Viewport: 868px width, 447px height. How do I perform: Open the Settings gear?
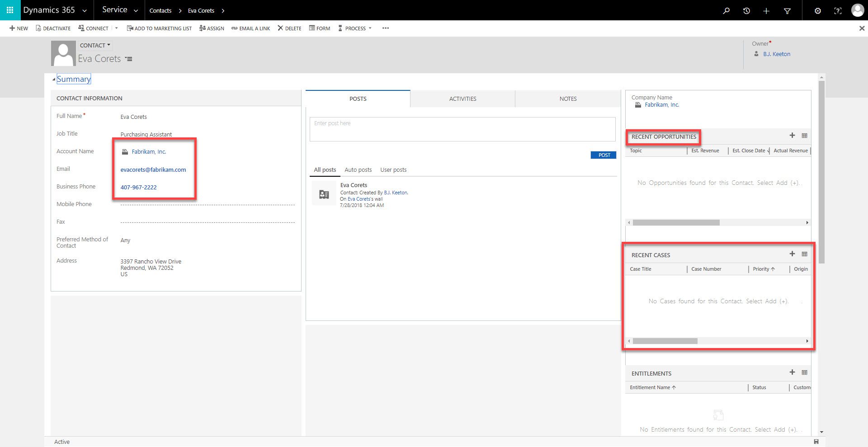tap(817, 10)
